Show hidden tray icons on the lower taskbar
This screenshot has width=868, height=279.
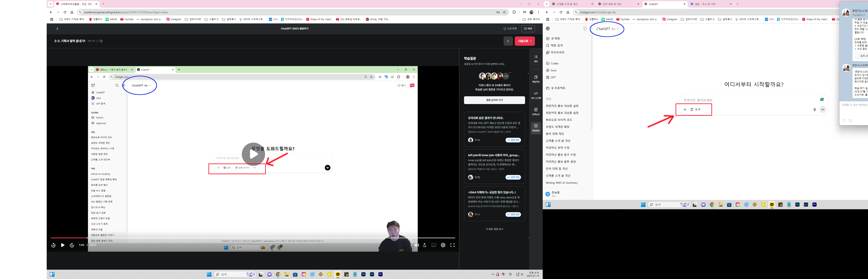[493, 274]
